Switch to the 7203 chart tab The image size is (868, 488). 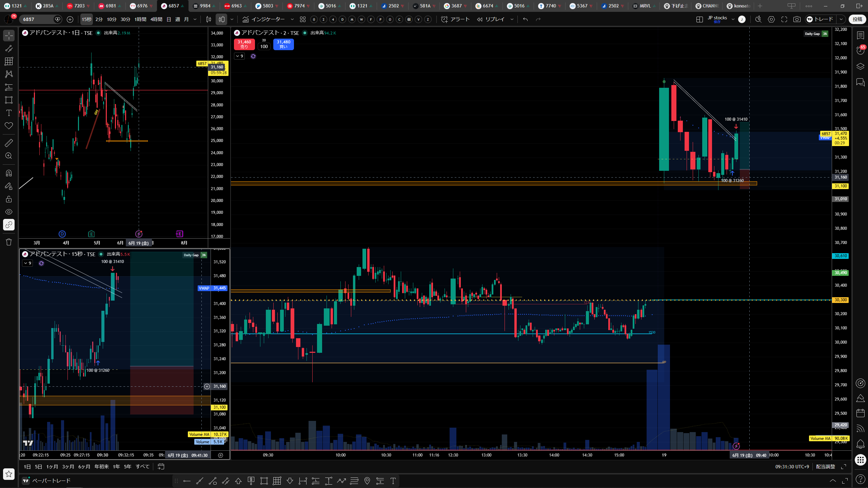tap(79, 6)
